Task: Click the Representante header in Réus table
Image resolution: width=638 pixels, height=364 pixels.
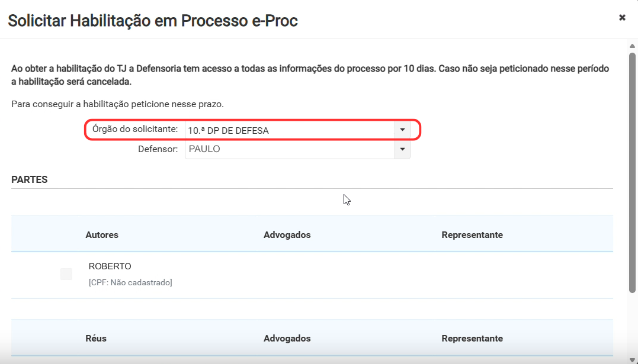Action: pos(472,339)
